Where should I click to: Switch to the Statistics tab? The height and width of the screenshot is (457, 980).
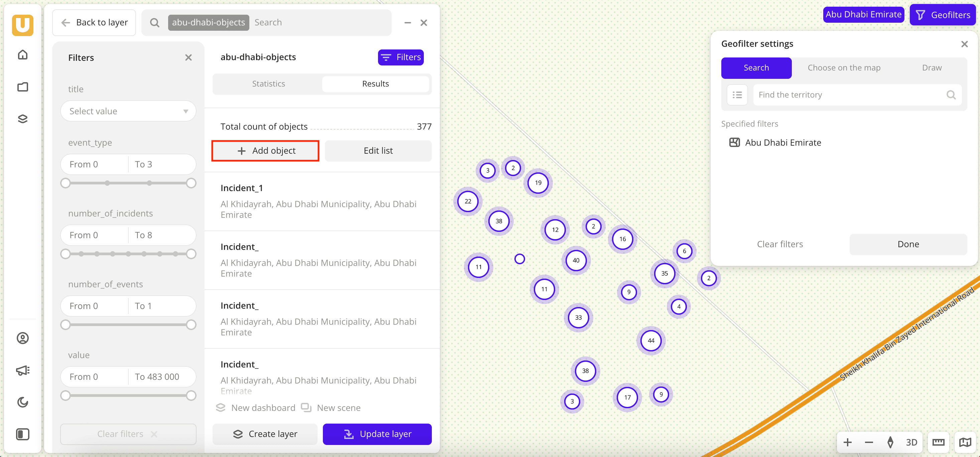[268, 84]
